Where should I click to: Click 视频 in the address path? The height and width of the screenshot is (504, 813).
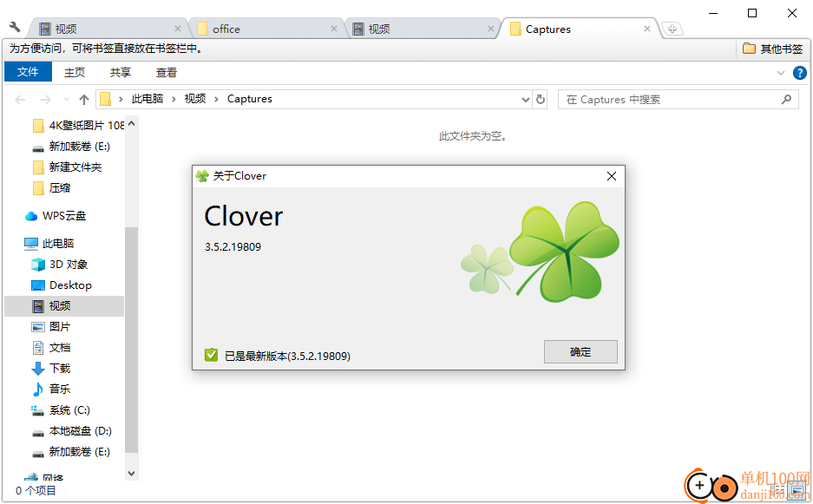[x=195, y=99]
